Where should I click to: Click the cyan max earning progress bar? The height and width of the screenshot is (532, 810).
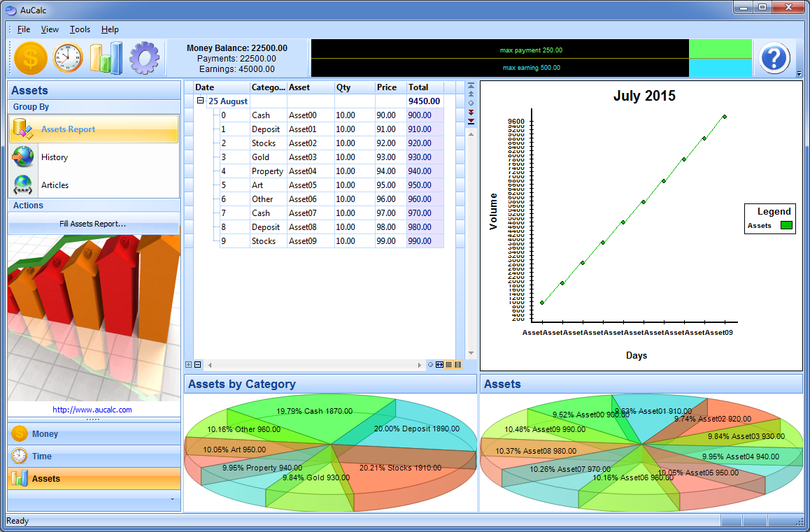(720, 68)
